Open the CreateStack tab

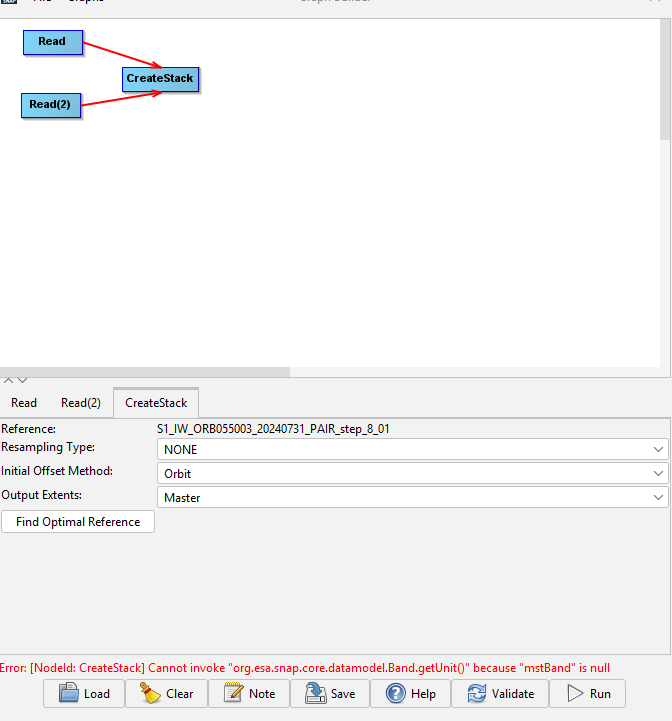point(156,403)
